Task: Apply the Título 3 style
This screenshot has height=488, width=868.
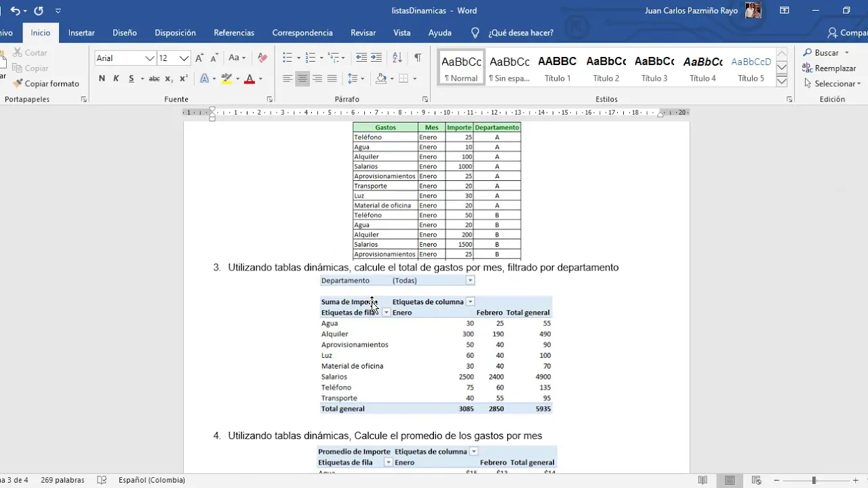Action: tap(654, 68)
